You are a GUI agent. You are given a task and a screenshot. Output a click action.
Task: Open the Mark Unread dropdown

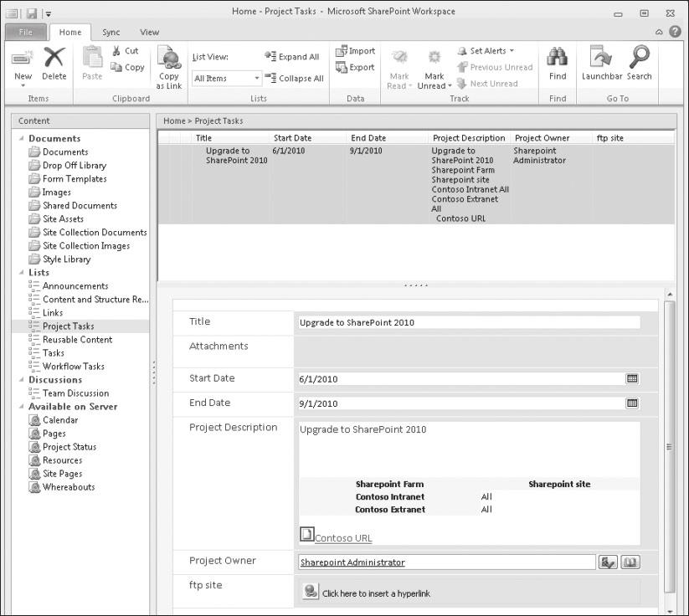pos(450,85)
